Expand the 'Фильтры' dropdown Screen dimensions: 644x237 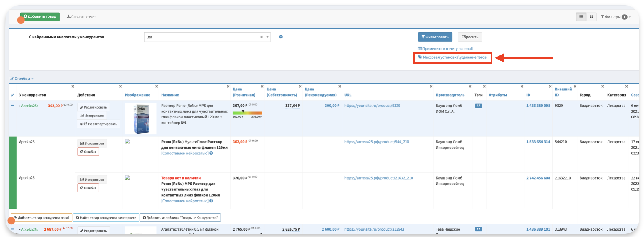click(616, 17)
